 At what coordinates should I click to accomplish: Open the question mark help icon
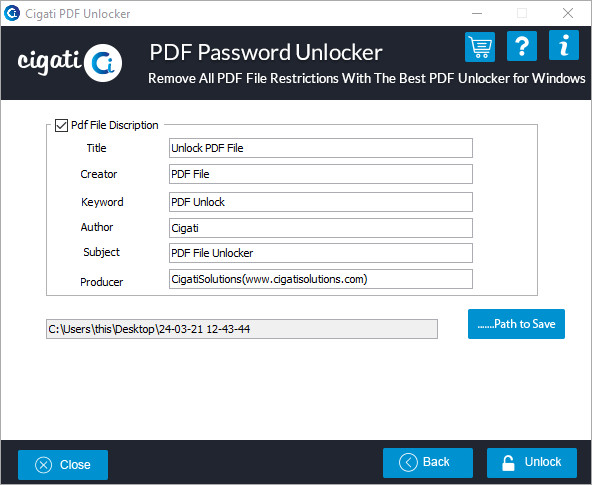click(x=522, y=46)
